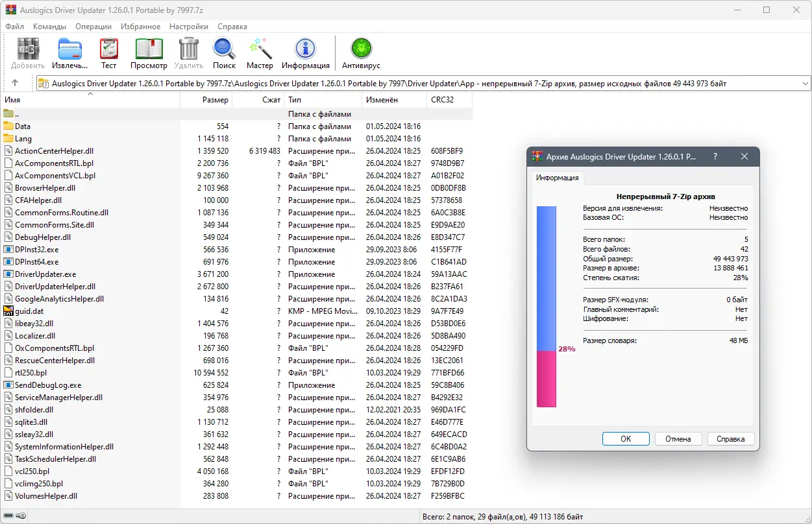Select the BrowserHelper.dll file name
This screenshot has height=524, width=812.
(45, 188)
